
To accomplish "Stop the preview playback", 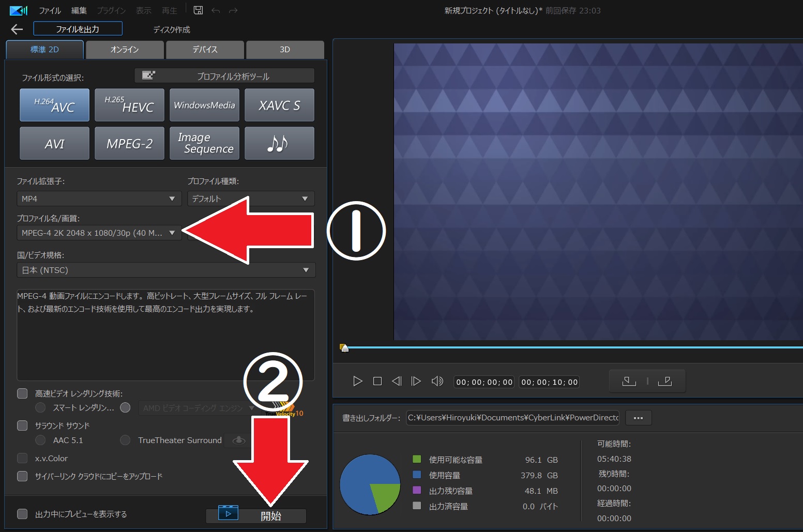I will tap(377, 382).
